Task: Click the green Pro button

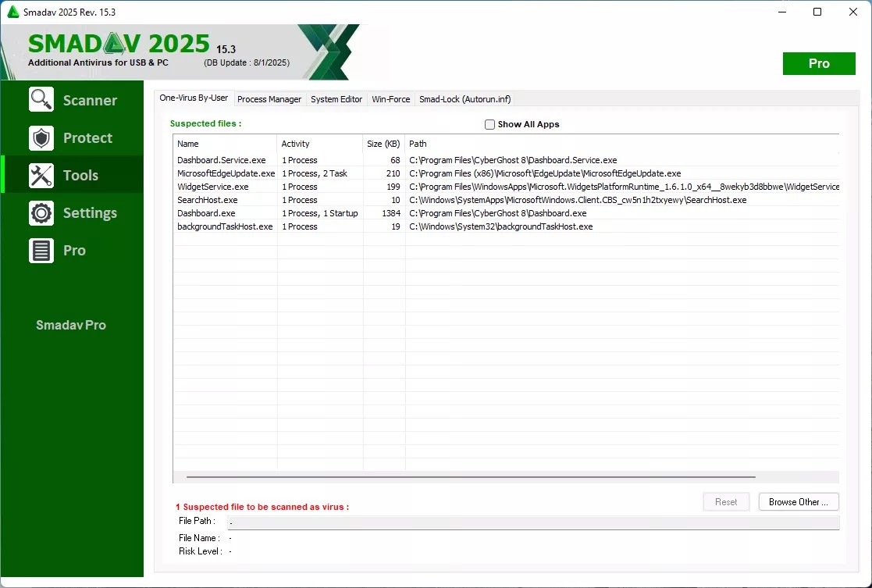Action: click(819, 63)
